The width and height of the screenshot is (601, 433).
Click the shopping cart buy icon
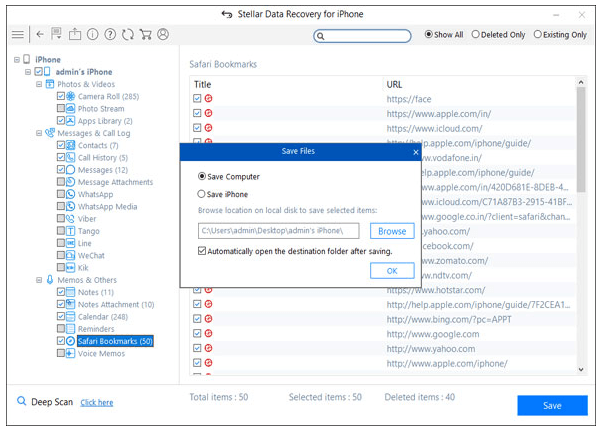(145, 34)
